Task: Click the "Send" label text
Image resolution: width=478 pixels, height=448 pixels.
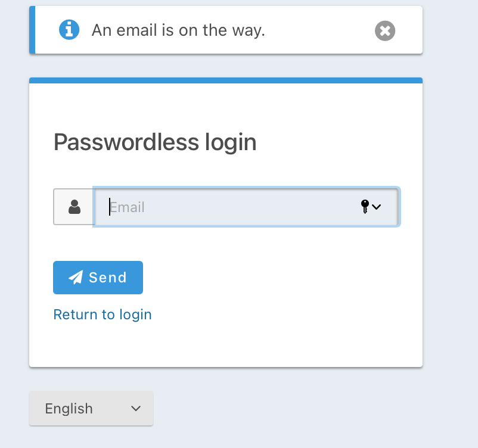Action: click(x=108, y=278)
